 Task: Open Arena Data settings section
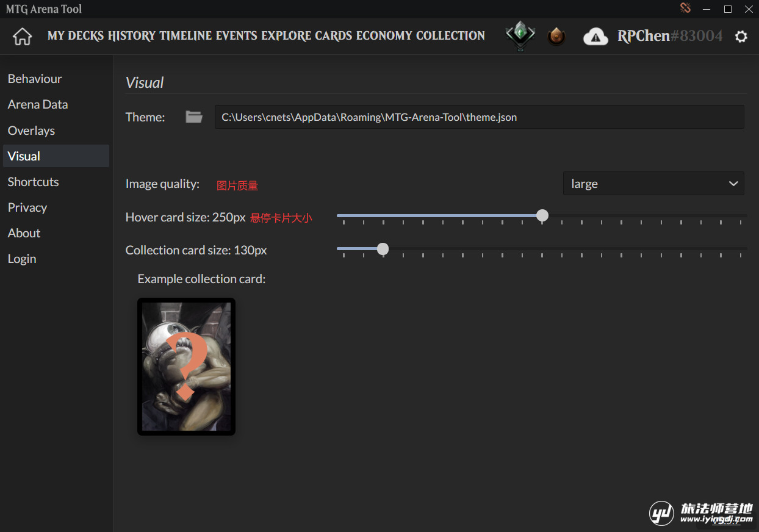point(56,104)
